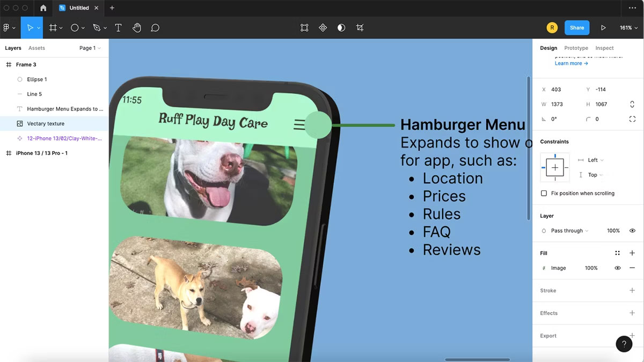Select the Pen tool

point(97,27)
